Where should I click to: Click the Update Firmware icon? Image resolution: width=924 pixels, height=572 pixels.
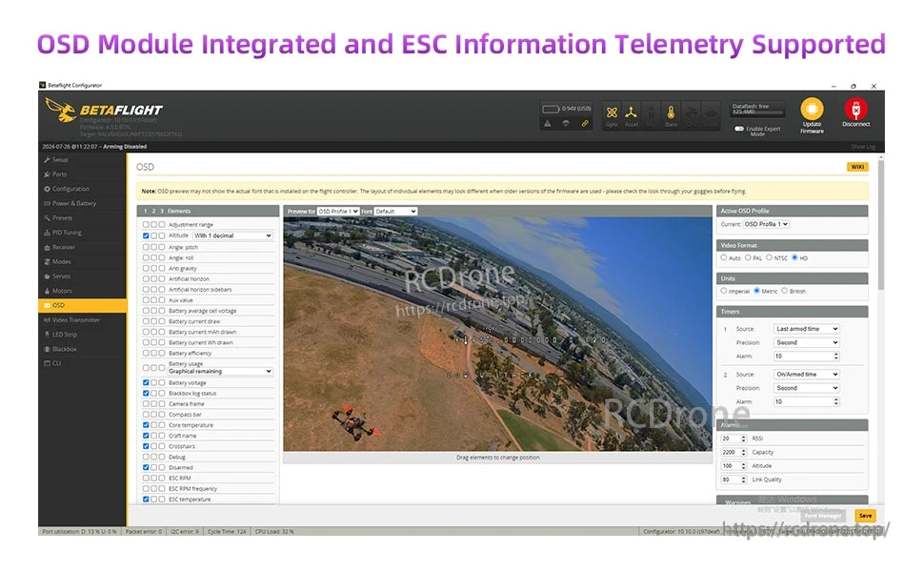[x=812, y=110]
